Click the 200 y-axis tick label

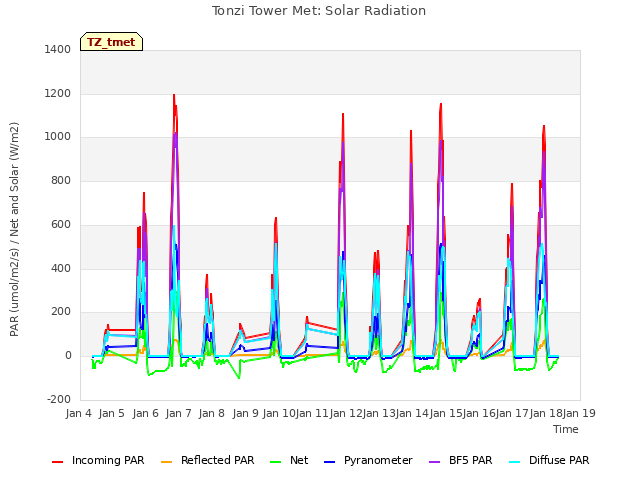tap(61, 312)
